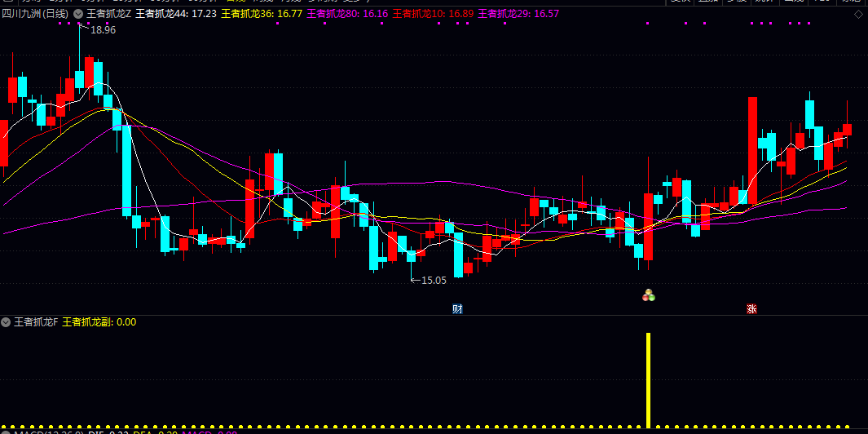The height and width of the screenshot is (434, 868).
Task: Click the 四川九洲(日线) chart title
Action: (35, 13)
